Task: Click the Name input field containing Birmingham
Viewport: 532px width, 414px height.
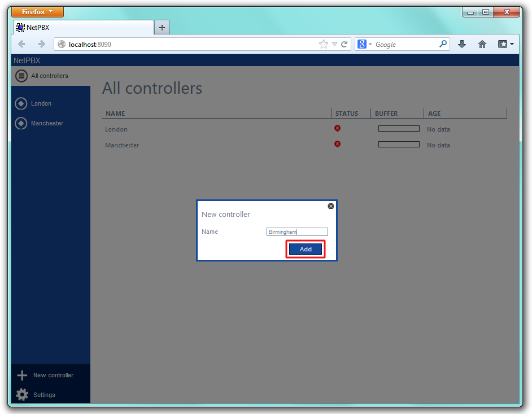Action: pyautogui.click(x=297, y=232)
